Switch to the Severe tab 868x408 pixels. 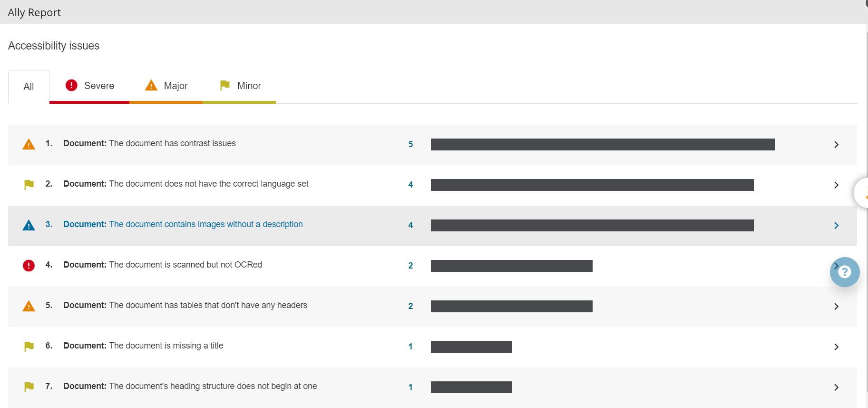[90, 86]
